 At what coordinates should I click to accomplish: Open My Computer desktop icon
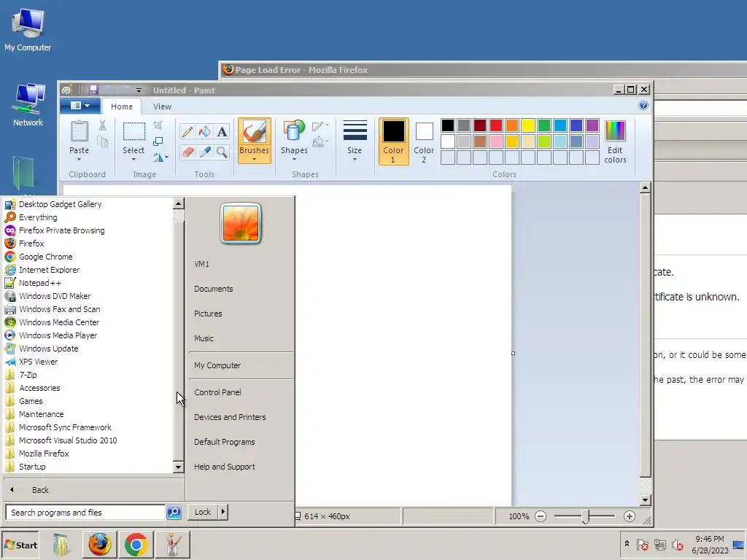pos(28,29)
